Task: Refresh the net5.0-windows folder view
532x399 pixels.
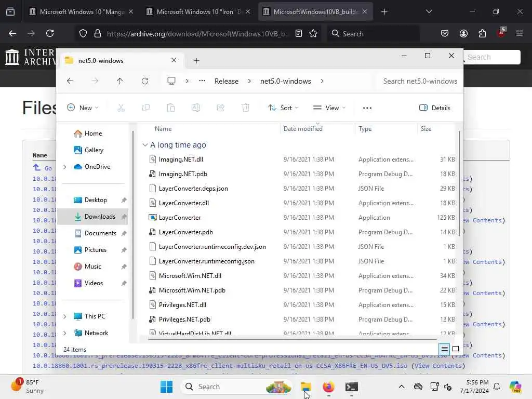Action: (145, 81)
